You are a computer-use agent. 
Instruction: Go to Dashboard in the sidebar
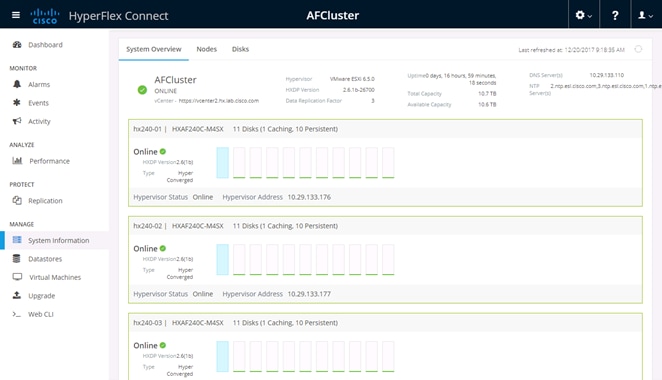45,45
